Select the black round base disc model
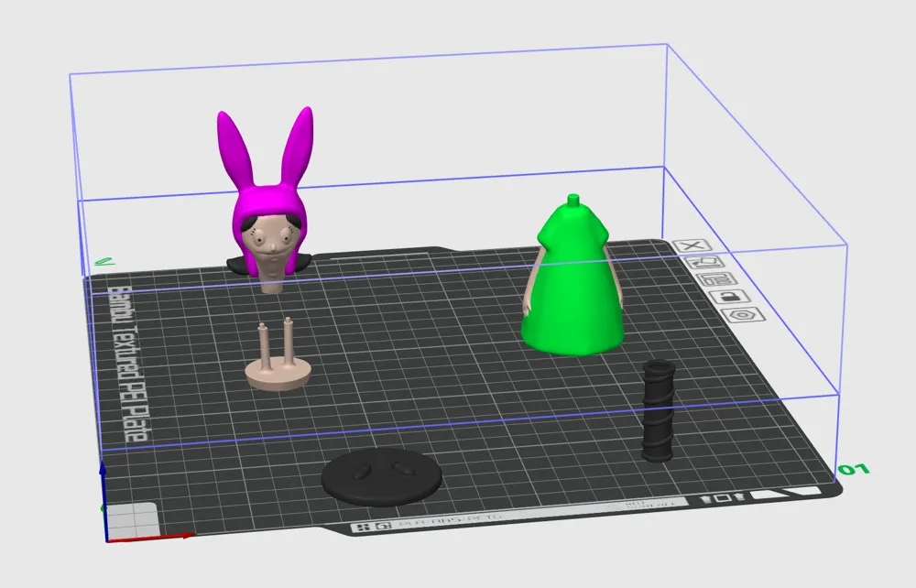 coord(381,476)
